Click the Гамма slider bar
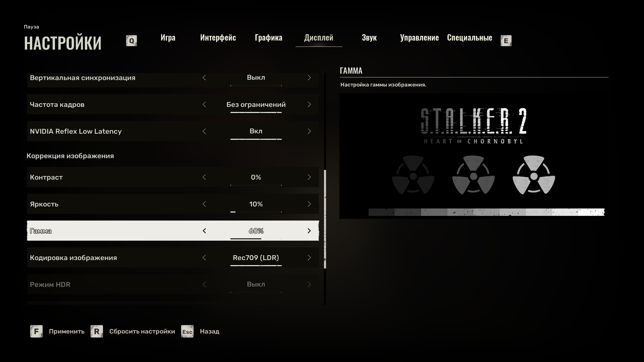Image resolution: width=644 pixels, height=362 pixels. (x=256, y=239)
